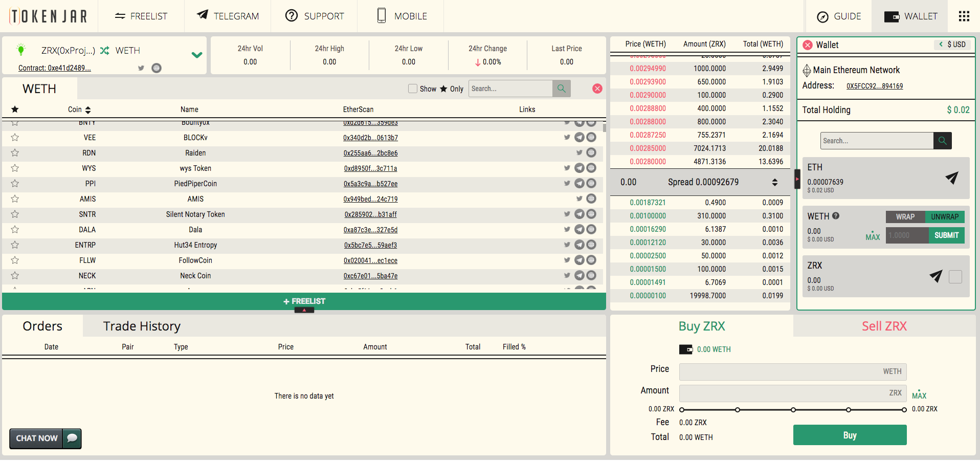Collapse side panel using dark arrow handle

797,179
